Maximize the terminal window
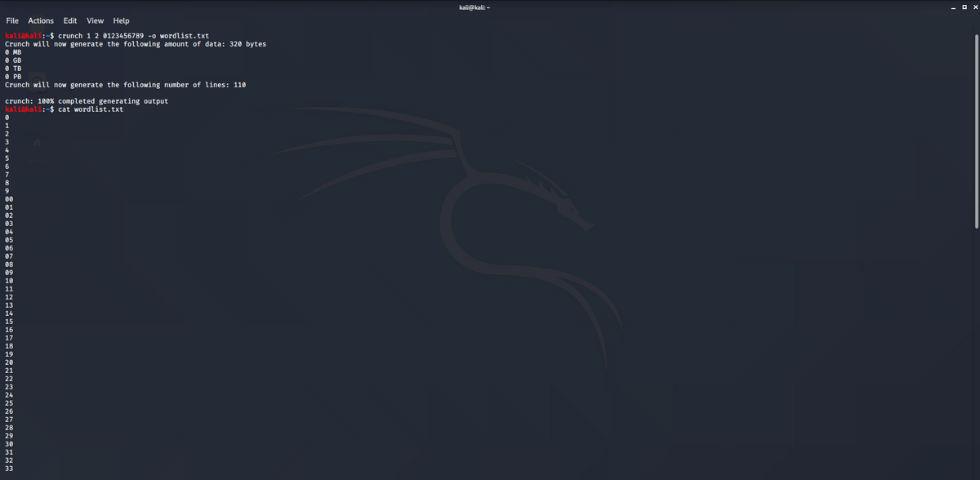This screenshot has width=980, height=480. (x=964, y=7)
